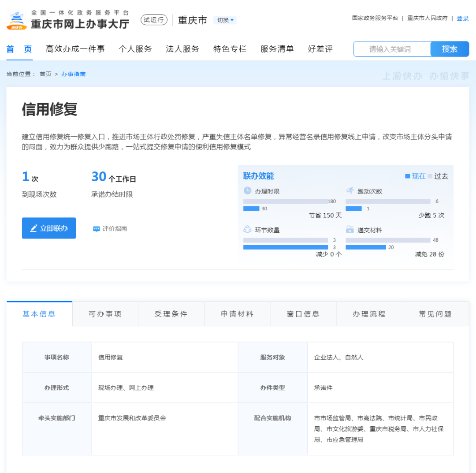Click the 环节数量 nodes icon
Image resolution: width=476 pixels, height=473 pixels.
247,230
